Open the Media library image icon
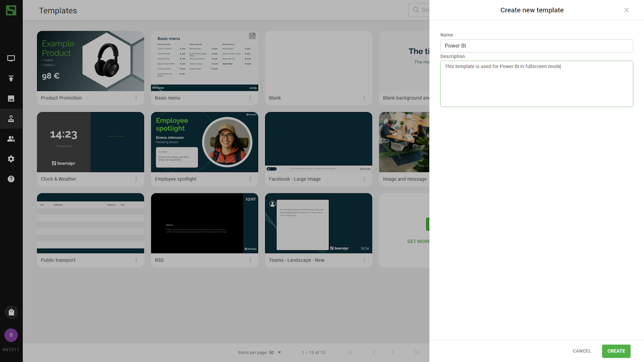The height and width of the screenshot is (362, 644). point(11,99)
